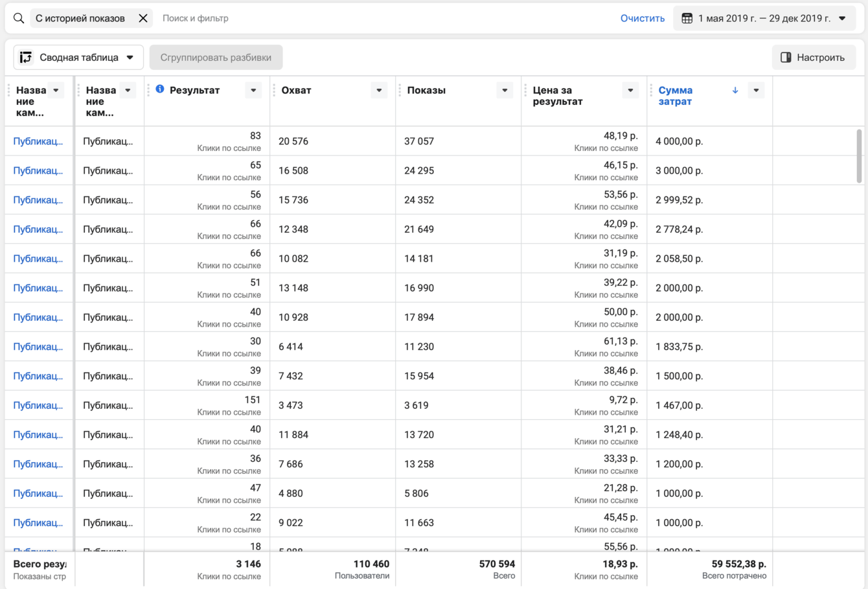The height and width of the screenshot is (589, 868).
Task: Click the Настроить panel icon
Action: pyautogui.click(x=786, y=58)
